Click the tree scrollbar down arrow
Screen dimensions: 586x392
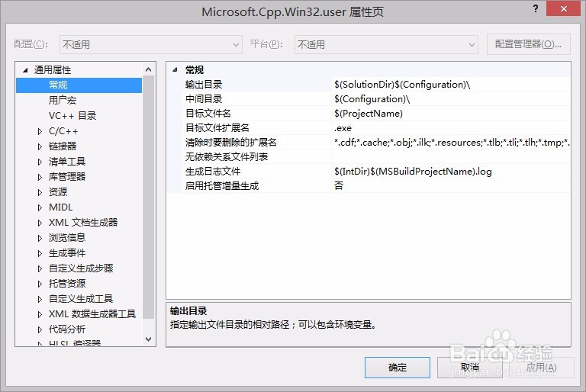coord(148,339)
